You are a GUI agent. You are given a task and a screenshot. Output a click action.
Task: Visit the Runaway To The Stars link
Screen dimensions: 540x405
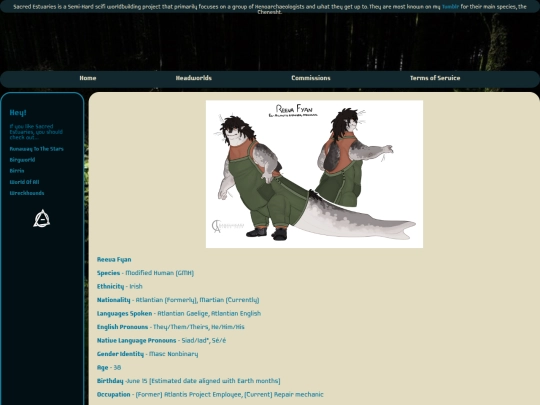point(37,149)
